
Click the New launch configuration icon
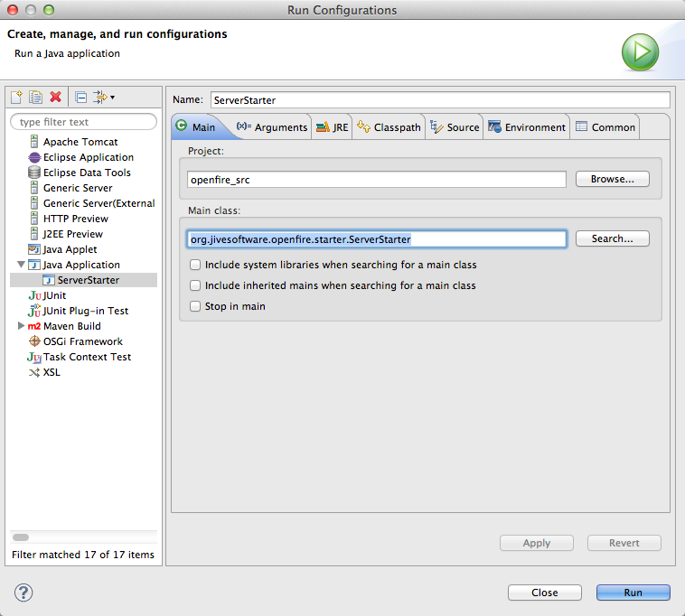16,98
